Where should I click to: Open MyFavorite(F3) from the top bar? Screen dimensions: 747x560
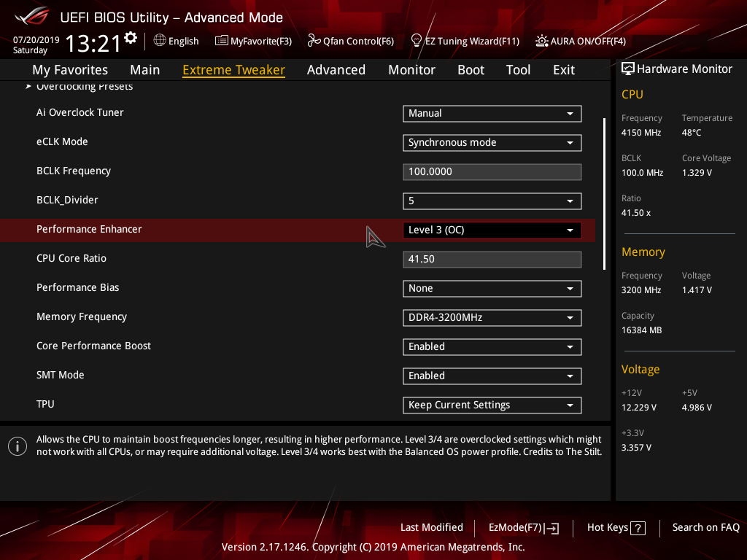253,41
